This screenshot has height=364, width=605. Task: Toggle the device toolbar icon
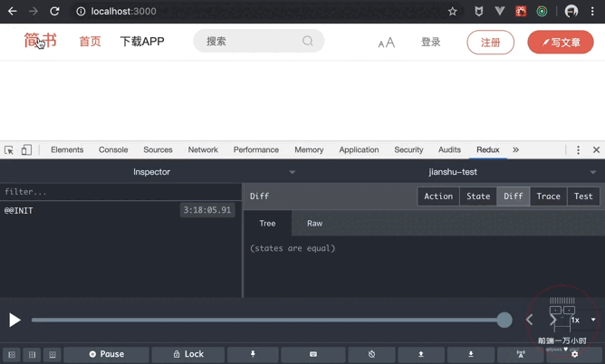26,149
